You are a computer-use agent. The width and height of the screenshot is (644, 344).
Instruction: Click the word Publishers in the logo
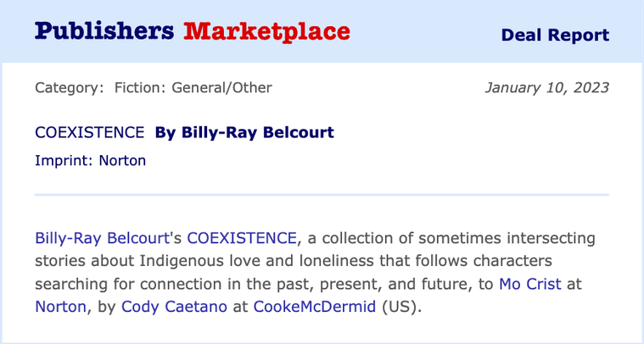tap(104, 31)
